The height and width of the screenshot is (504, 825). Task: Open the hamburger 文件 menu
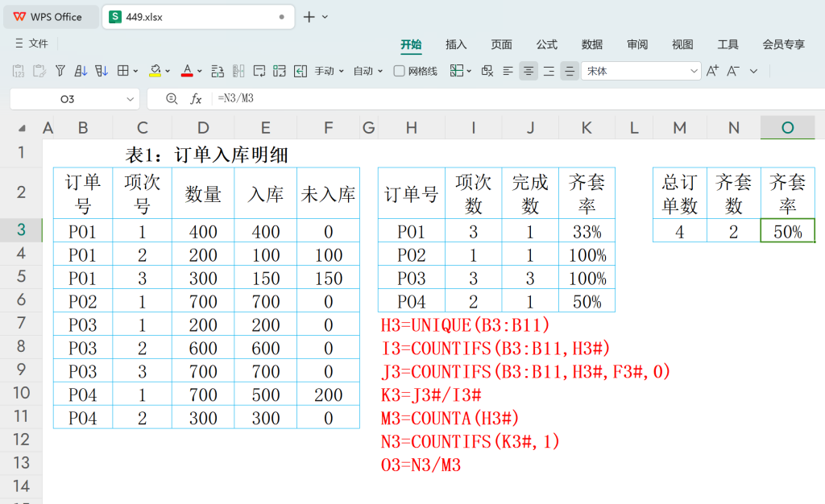31,43
